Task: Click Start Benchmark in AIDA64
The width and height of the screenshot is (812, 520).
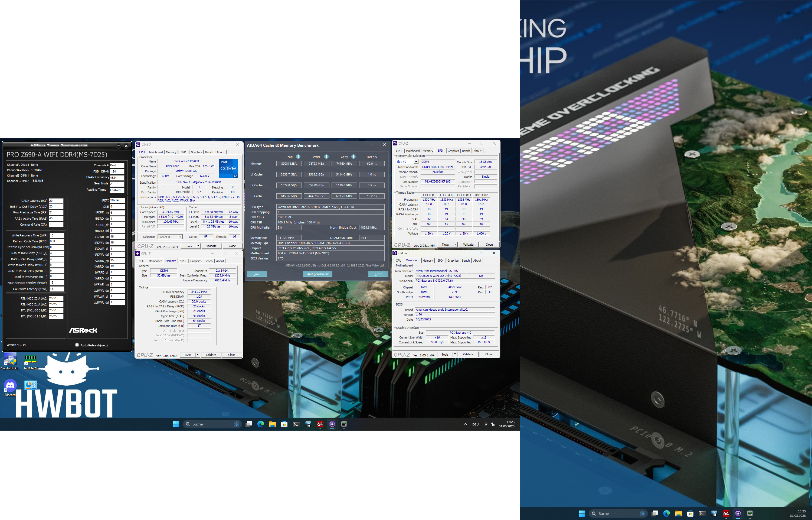Action: click(317, 274)
